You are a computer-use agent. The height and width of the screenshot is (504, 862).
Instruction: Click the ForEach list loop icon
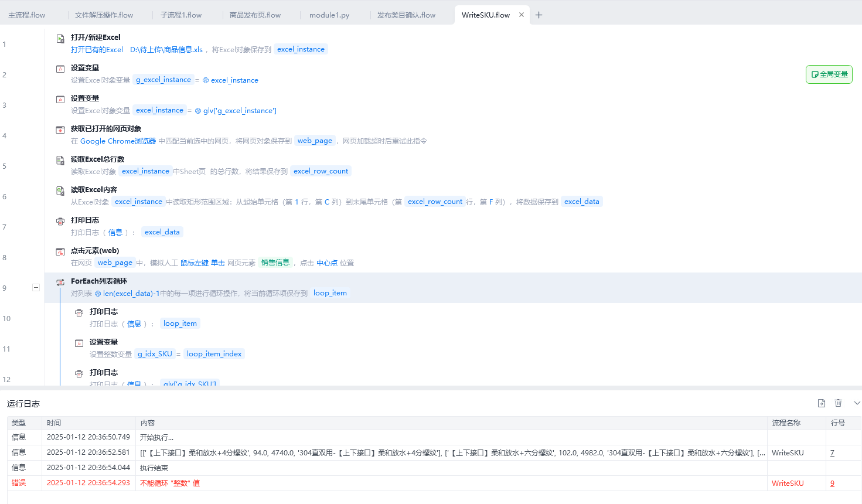pos(60,282)
